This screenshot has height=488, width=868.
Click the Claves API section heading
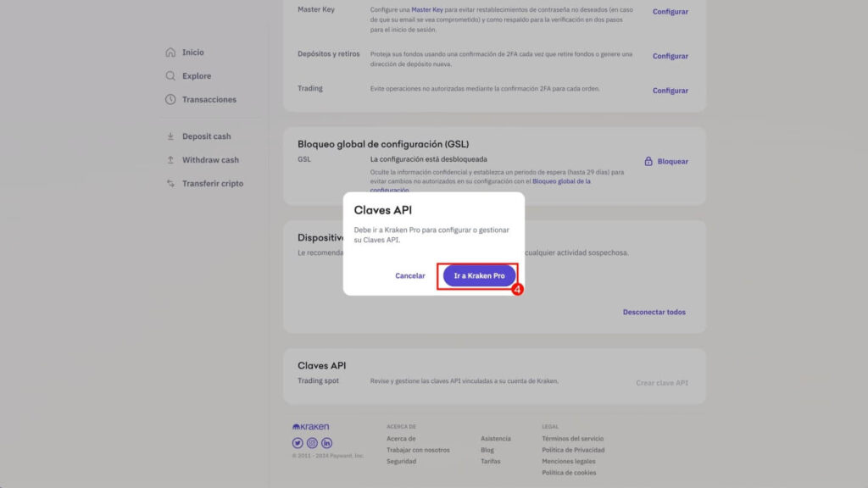[x=321, y=366]
